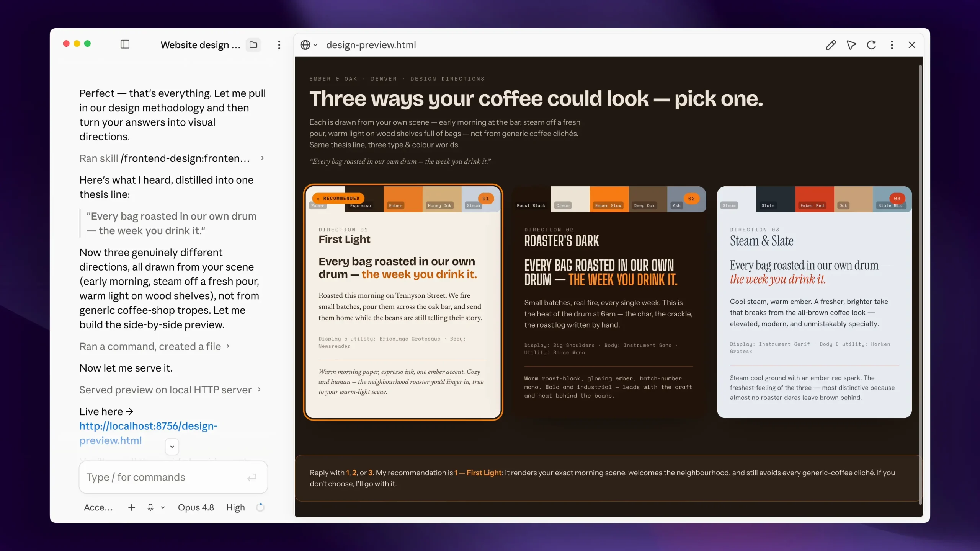This screenshot has height=551, width=980.
Task: Click the Ember color swatch
Action: click(403, 199)
